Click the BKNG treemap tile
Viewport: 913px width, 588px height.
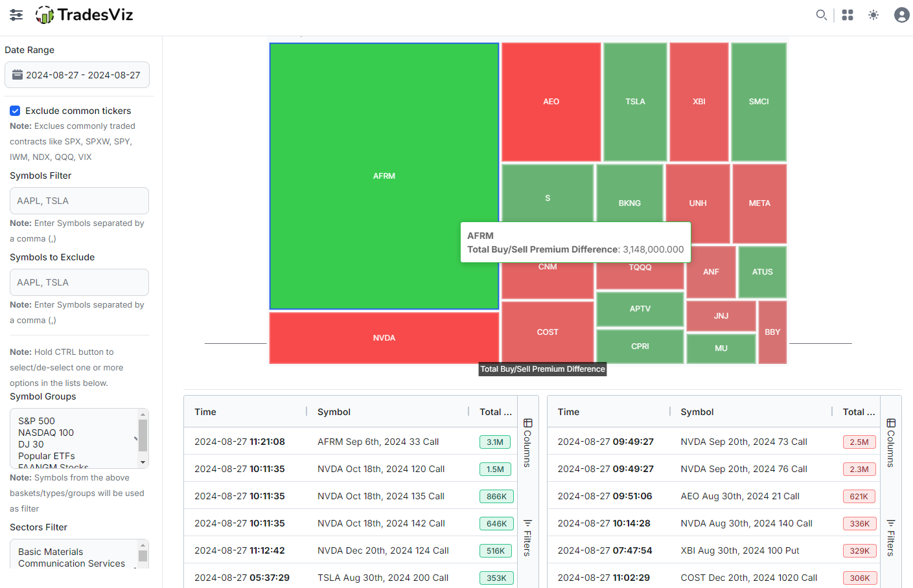tap(630, 194)
